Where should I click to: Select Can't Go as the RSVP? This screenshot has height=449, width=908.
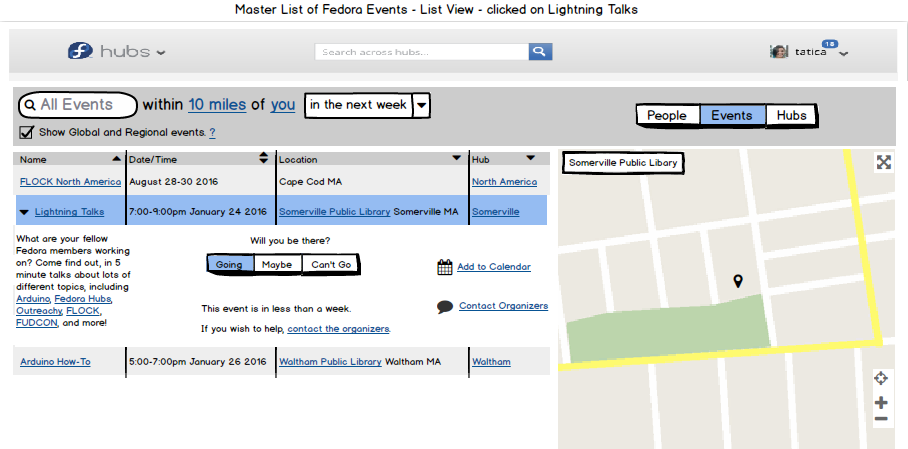(x=331, y=265)
